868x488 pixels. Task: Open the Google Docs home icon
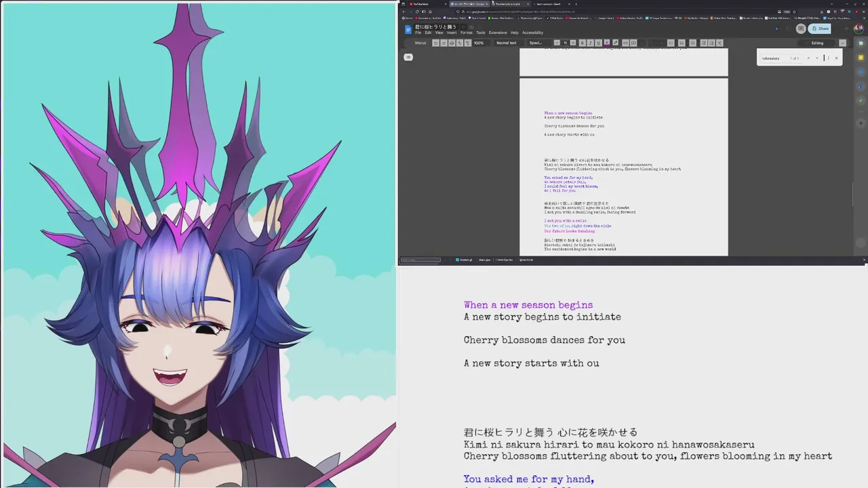(x=408, y=29)
